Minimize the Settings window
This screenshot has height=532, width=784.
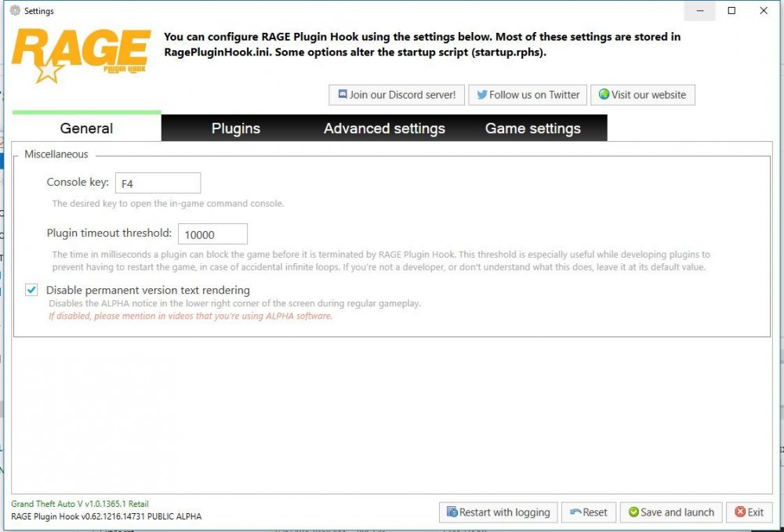point(700,10)
